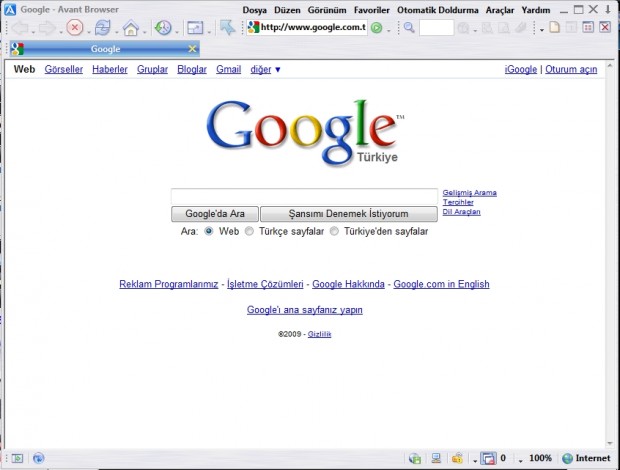Open the History button dropdown arrow
The height and width of the screenshot is (470, 620).
(176, 31)
